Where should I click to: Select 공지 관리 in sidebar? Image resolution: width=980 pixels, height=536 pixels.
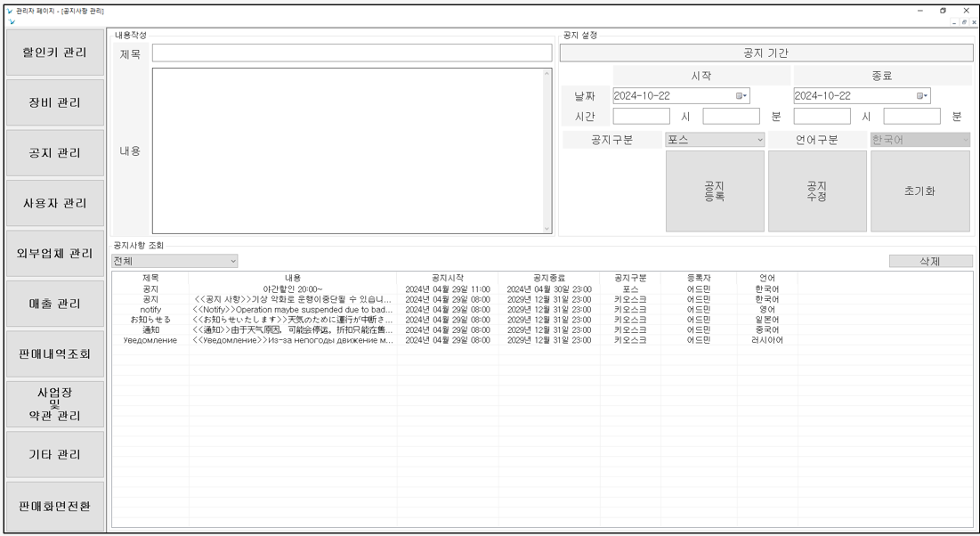point(54,153)
